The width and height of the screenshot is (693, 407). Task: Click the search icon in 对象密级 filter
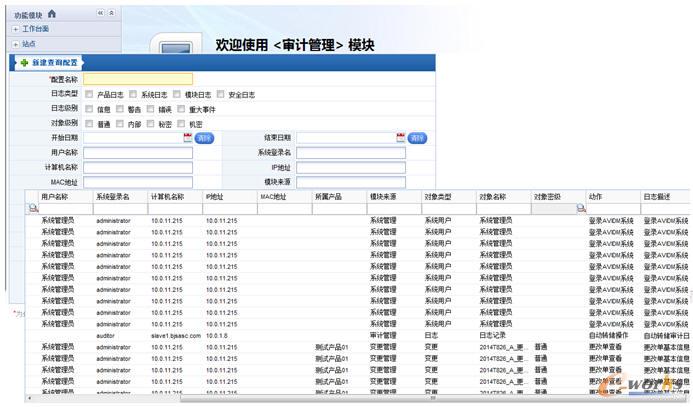(x=580, y=208)
